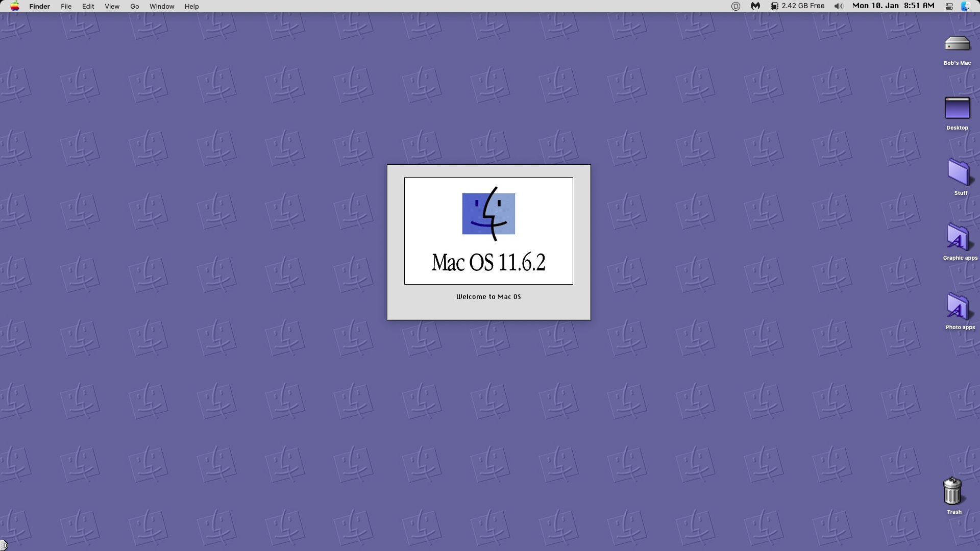Open the Go menu
Viewport: 980px width, 551px height.
coord(135,6)
